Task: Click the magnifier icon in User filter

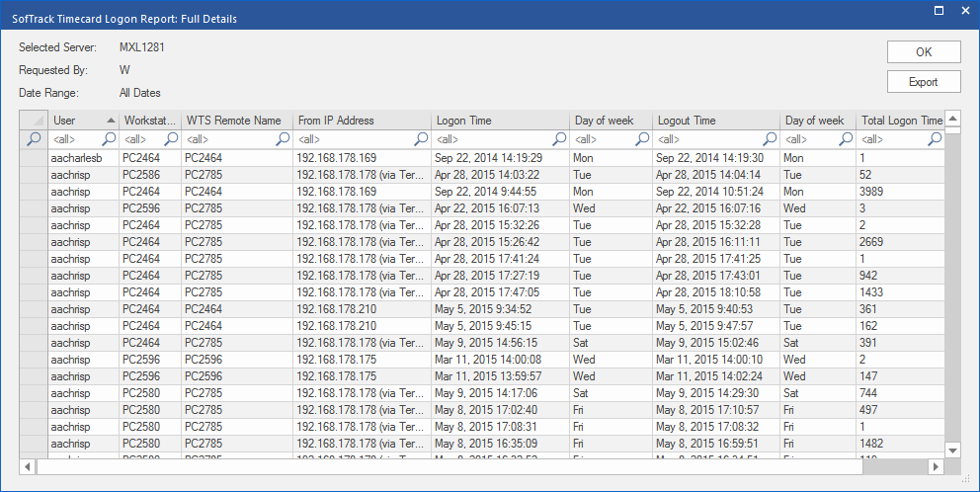Action: point(109,139)
